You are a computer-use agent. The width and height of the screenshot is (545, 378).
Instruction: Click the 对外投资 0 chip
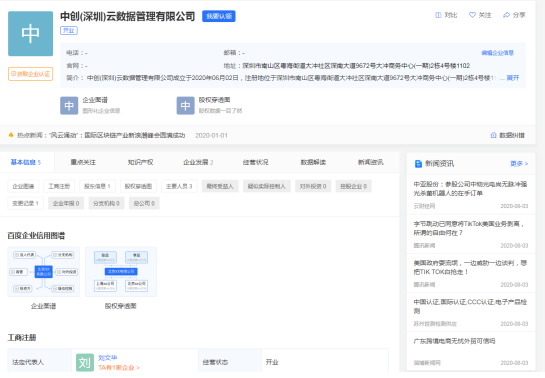[313, 186]
